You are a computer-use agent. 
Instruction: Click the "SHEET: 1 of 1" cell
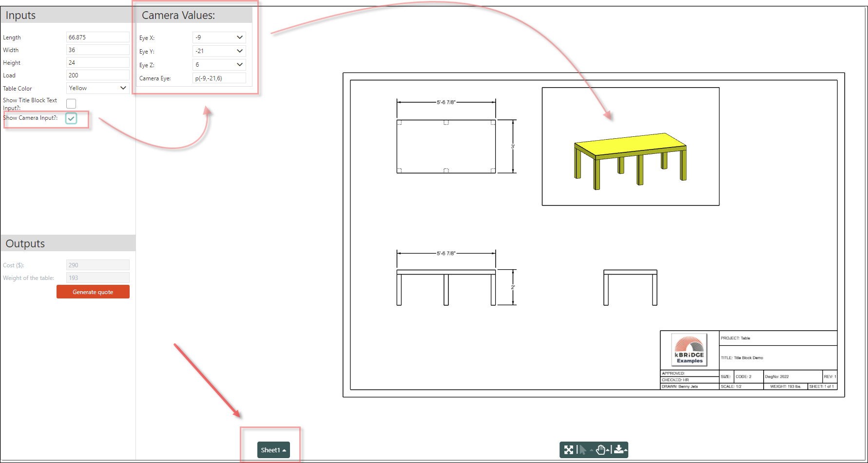tap(822, 387)
